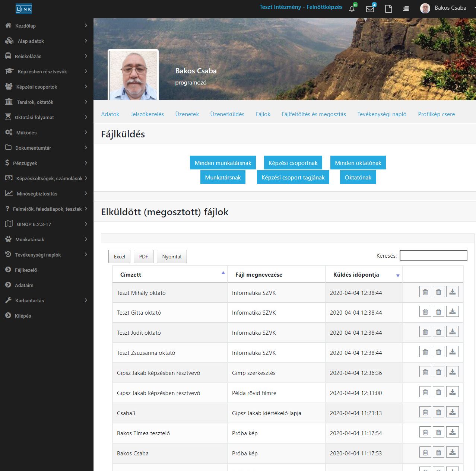476x471 pixels.
Task: Download the file in the Bakos Csaba row
Action: pos(453,453)
